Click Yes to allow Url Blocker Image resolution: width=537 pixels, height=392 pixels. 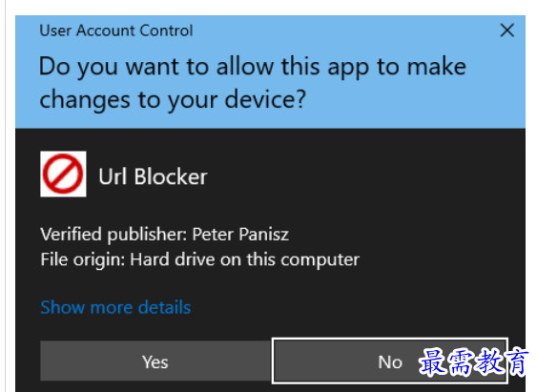155,361
